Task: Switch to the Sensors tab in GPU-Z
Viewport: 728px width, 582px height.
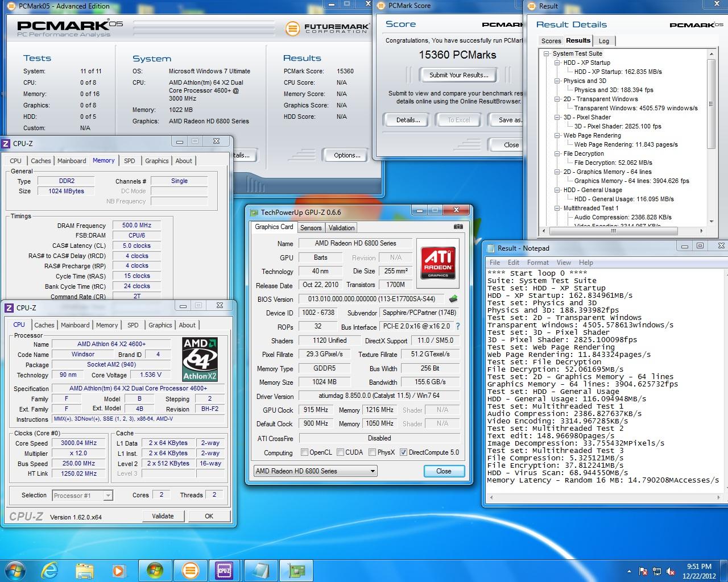Action: (311, 227)
